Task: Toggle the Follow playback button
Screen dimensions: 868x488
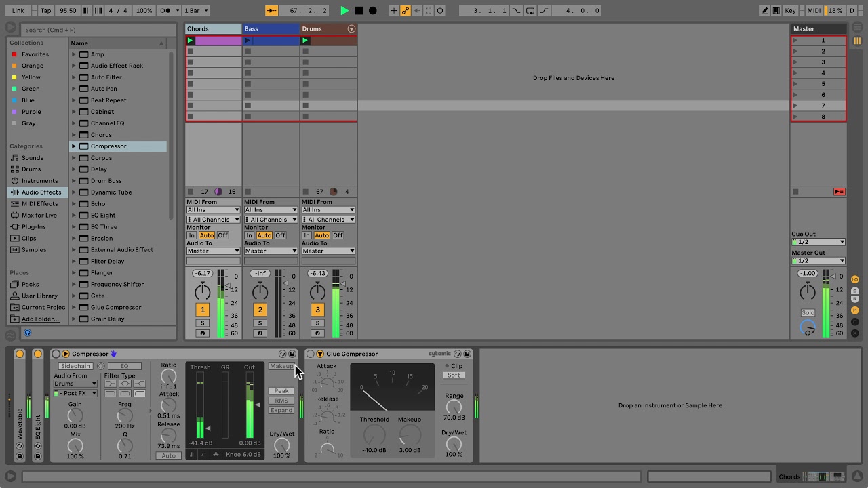Action: click(271, 11)
